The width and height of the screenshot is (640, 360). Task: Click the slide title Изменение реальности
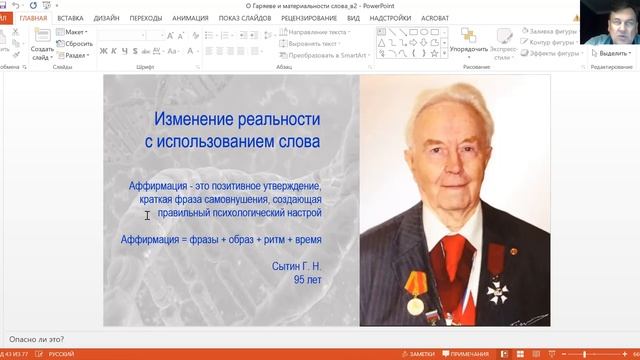point(237,119)
